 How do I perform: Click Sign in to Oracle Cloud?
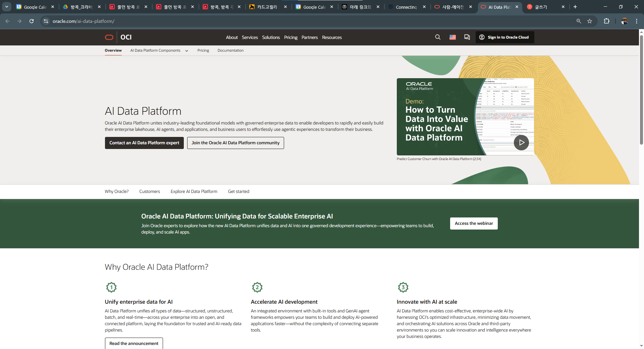pos(505,37)
